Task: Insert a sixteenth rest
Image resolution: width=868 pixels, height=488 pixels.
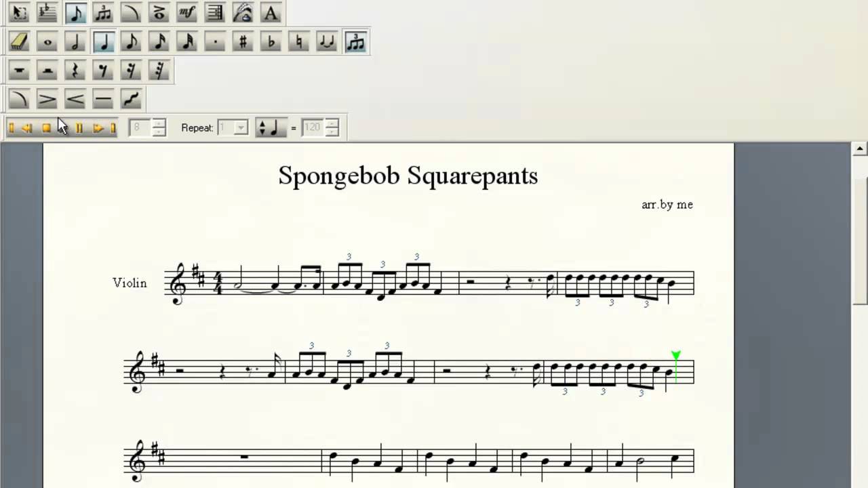Action: (x=131, y=70)
